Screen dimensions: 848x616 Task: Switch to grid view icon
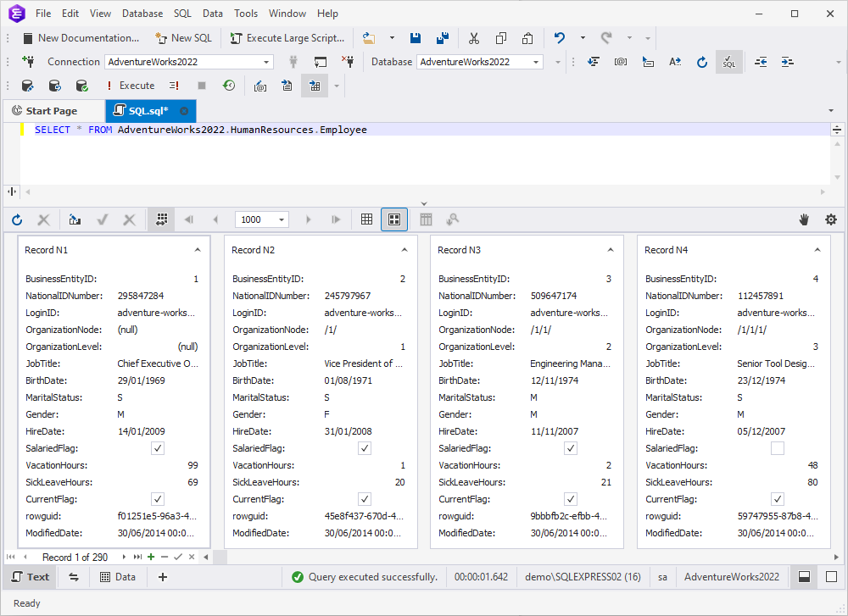pyautogui.click(x=366, y=219)
